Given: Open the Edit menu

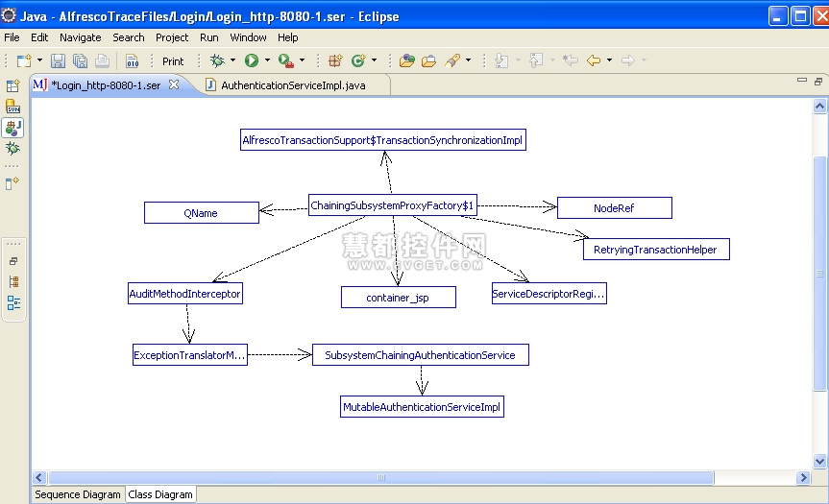Looking at the screenshot, I should (39, 37).
